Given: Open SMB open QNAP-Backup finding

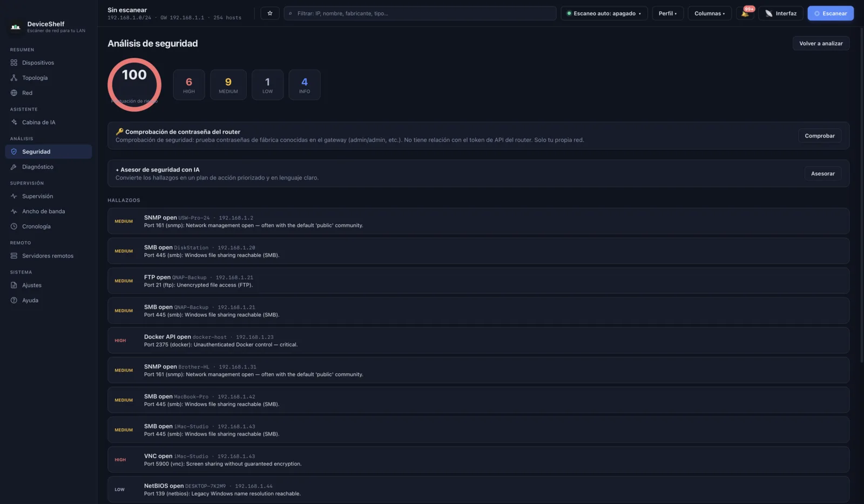Looking at the screenshot, I should tap(478, 311).
